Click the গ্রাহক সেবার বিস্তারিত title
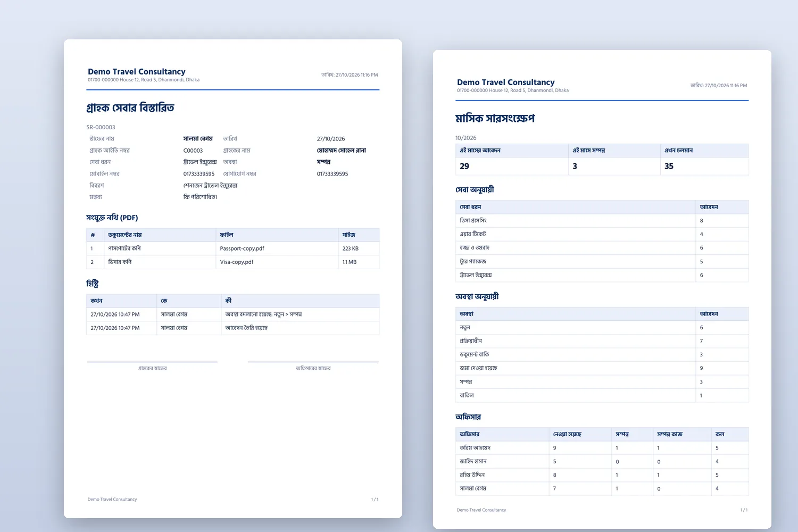 point(130,108)
